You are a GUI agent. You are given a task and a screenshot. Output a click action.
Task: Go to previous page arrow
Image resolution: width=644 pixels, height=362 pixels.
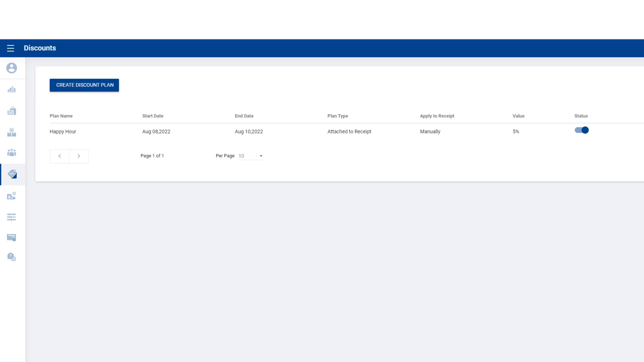60,156
